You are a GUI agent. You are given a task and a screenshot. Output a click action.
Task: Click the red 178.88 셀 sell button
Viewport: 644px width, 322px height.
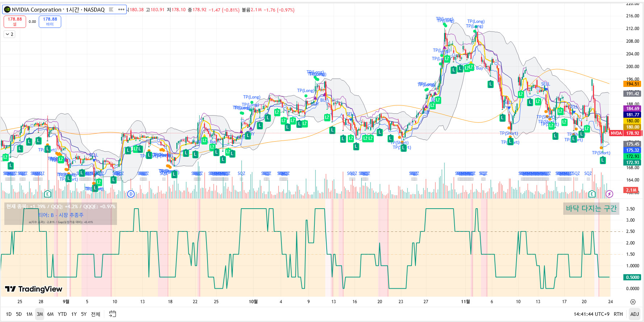15,21
